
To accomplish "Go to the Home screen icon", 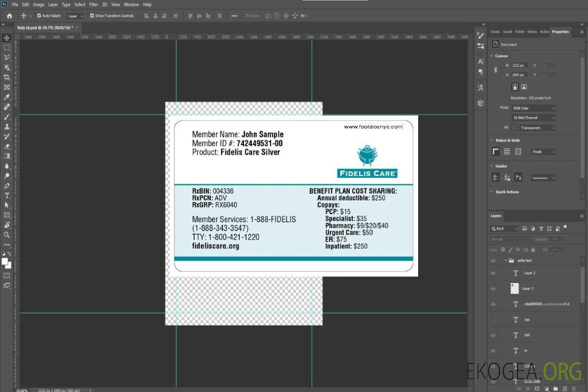I will click(x=9, y=16).
